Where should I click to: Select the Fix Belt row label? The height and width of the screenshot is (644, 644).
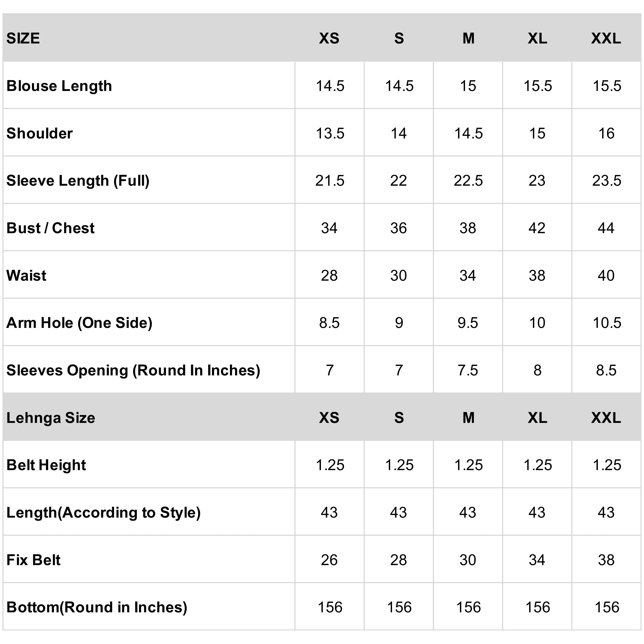pos(33,560)
